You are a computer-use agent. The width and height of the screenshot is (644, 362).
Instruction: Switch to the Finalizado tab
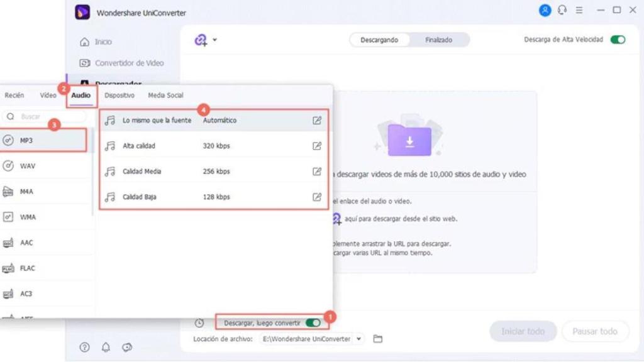pos(438,40)
